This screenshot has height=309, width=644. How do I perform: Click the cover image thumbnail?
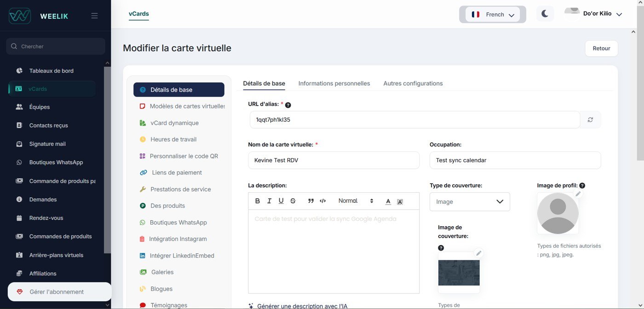click(459, 273)
